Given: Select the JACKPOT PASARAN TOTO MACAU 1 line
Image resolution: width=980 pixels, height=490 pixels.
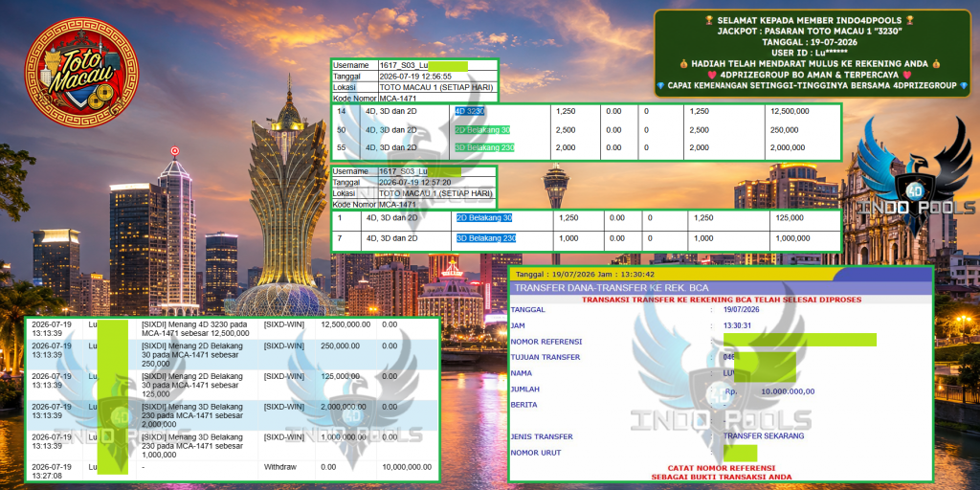Looking at the screenshot, I should (810, 32).
